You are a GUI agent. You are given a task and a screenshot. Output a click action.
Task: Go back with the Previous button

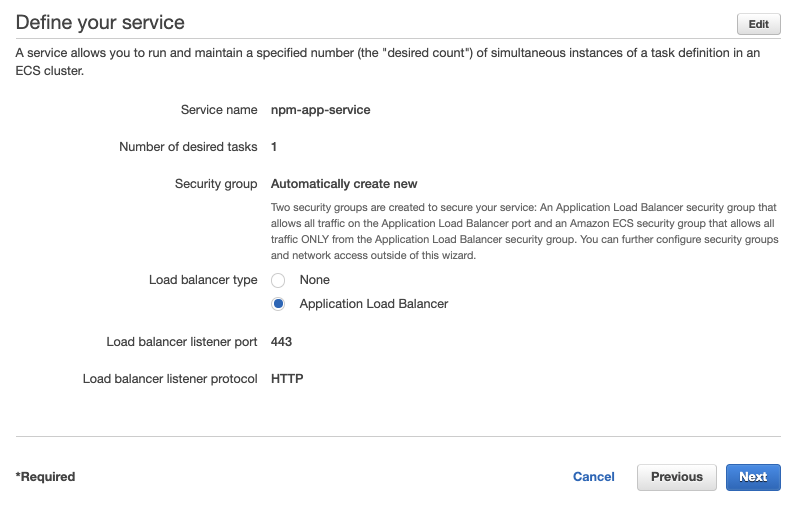point(677,477)
